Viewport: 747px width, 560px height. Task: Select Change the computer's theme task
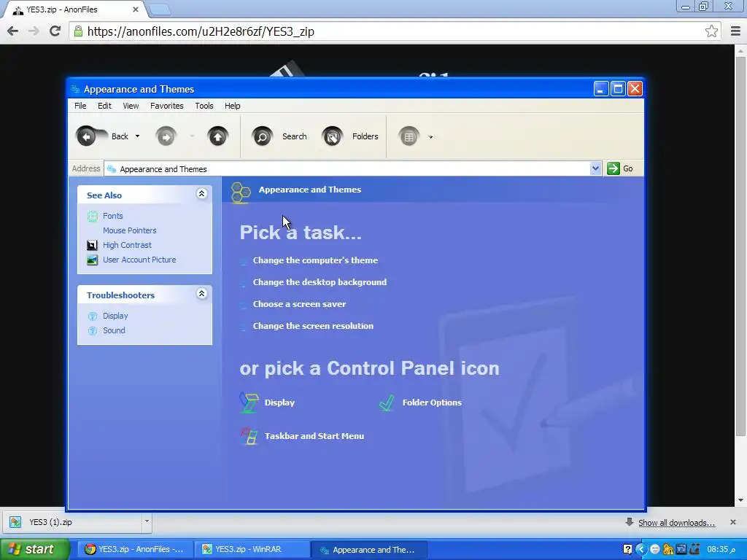(315, 260)
